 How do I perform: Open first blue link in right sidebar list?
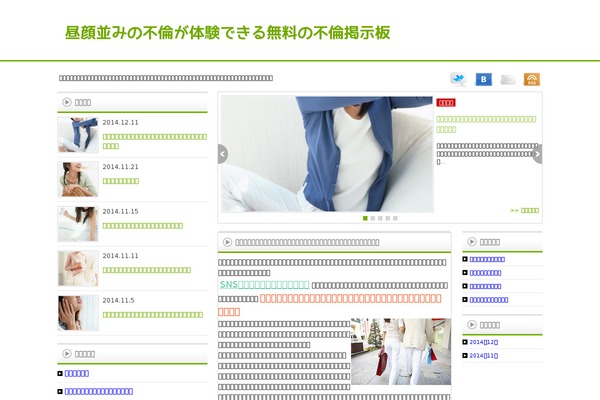487,259
